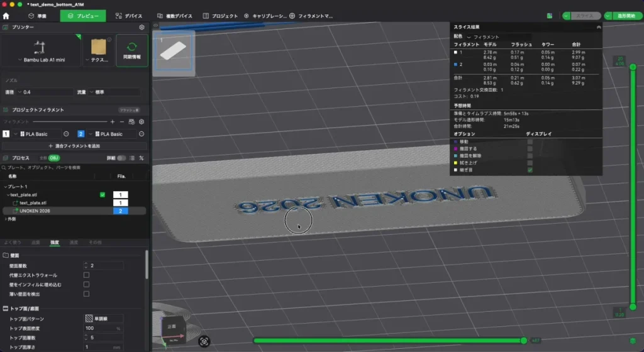Click filament 2 blue color swatch
The height and width of the screenshot is (352, 644).
[x=81, y=134]
